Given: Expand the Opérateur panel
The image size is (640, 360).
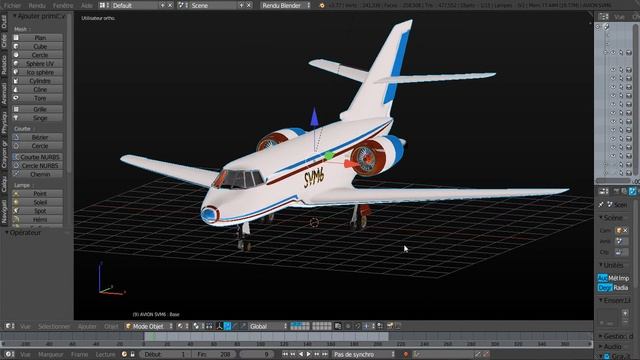Looking at the screenshot, I should pos(23,232).
